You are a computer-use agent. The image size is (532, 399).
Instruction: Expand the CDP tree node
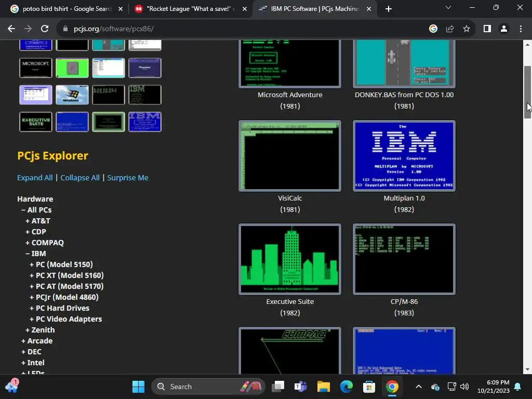click(36, 231)
